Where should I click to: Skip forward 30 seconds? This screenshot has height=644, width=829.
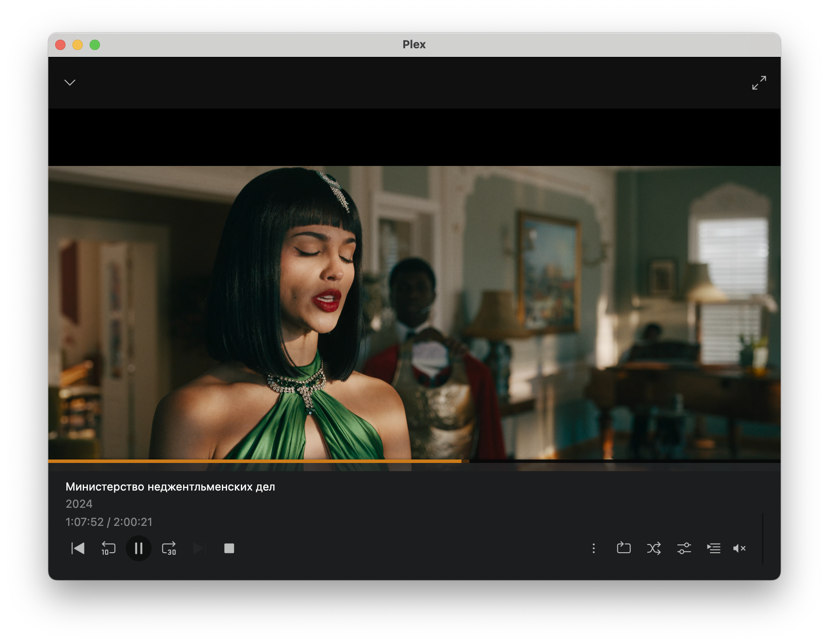pos(169,548)
